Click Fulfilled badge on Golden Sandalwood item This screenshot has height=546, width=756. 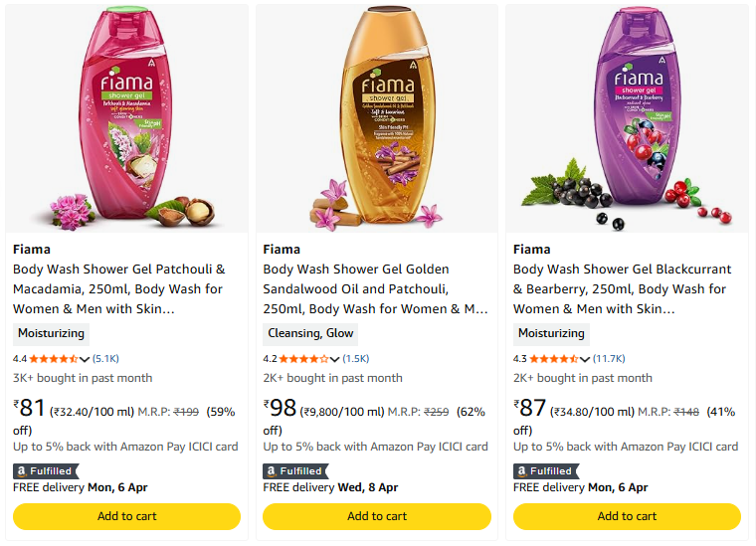295,470
